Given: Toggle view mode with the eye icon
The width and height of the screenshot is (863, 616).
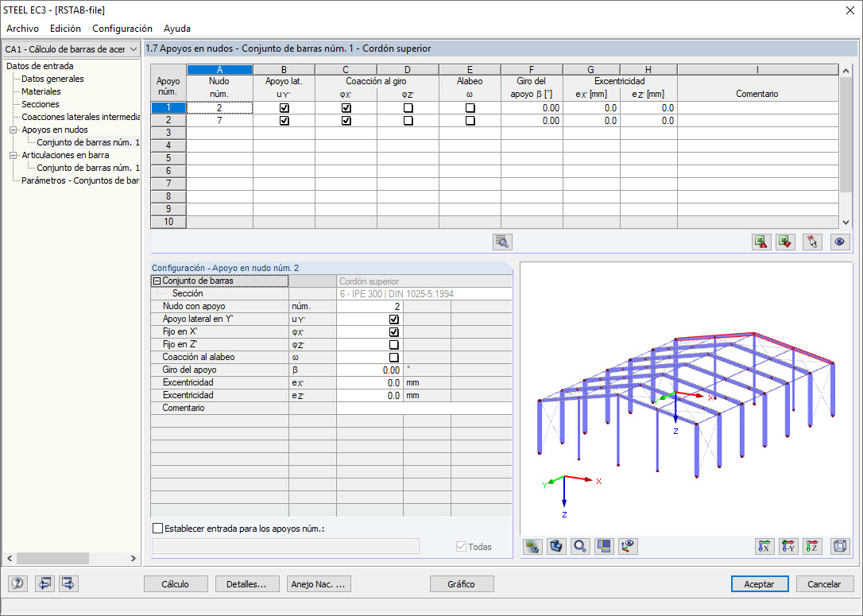Looking at the screenshot, I should [x=839, y=242].
